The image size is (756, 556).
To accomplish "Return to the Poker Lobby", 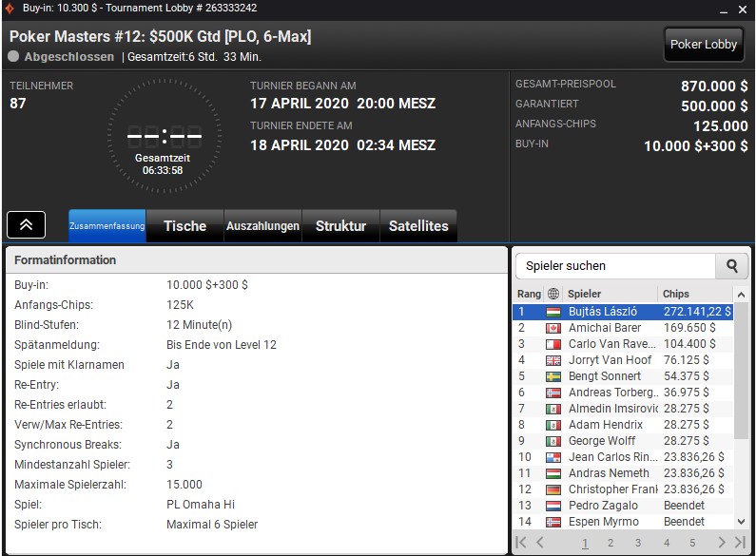I will tap(704, 45).
